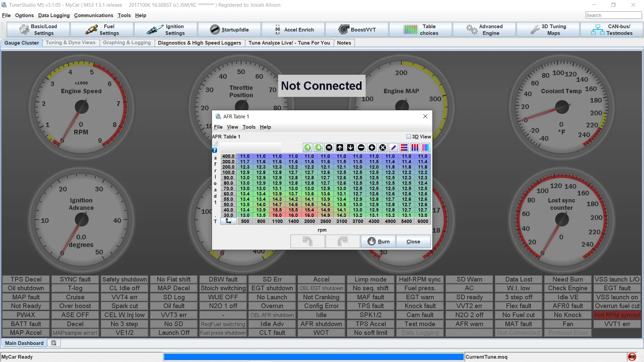This screenshot has height=362, width=644.
Task: Click the blue progress bar in status bar
Action: [314, 357]
